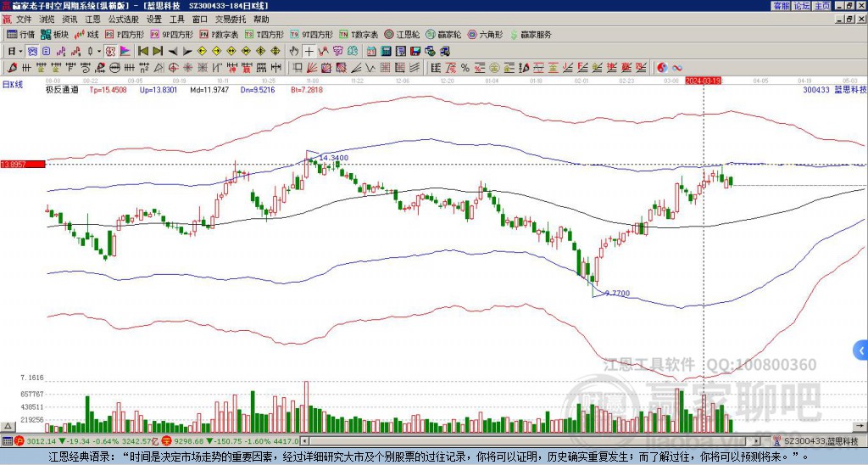Open the 论坛 forum link
Viewport: 868px width, 465px height.
point(801,6)
